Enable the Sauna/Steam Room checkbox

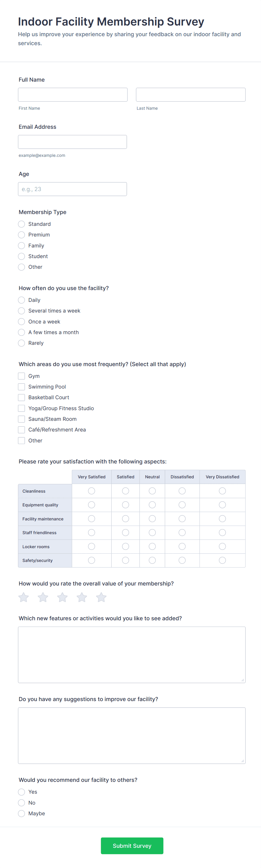(22, 419)
